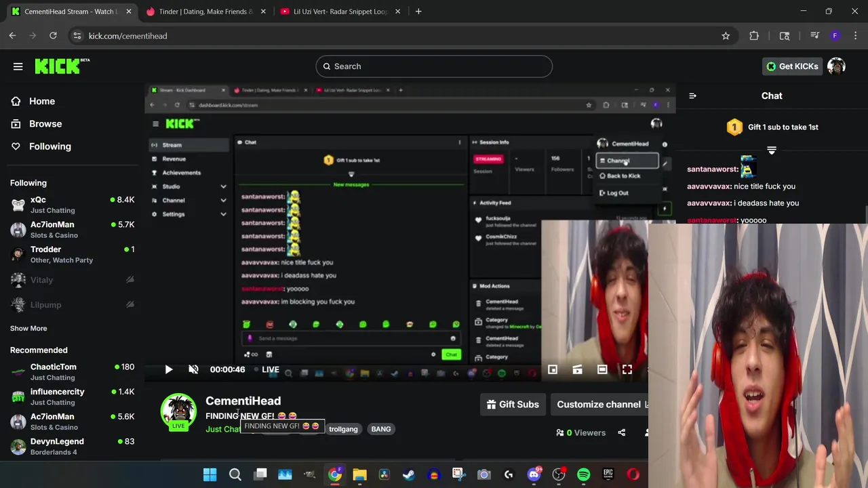
Task: Select the BANG tag
Action: [381, 429]
